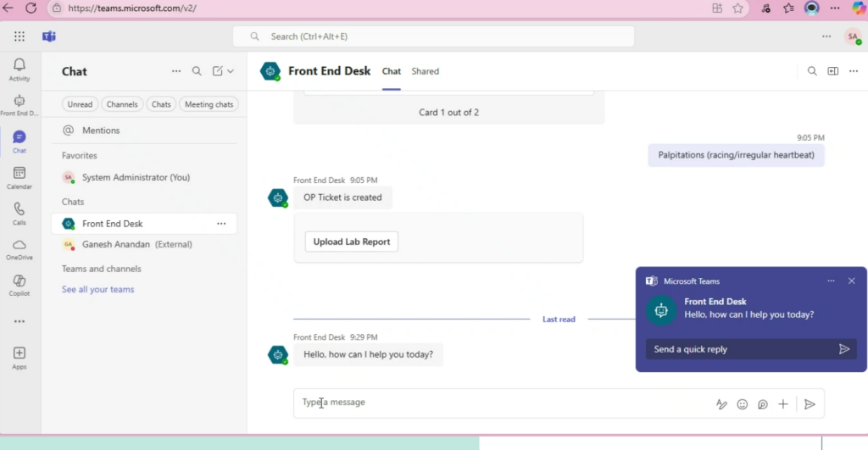Open search in this conversation
This screenshot has height=450, width=868.
pos(812,71)
